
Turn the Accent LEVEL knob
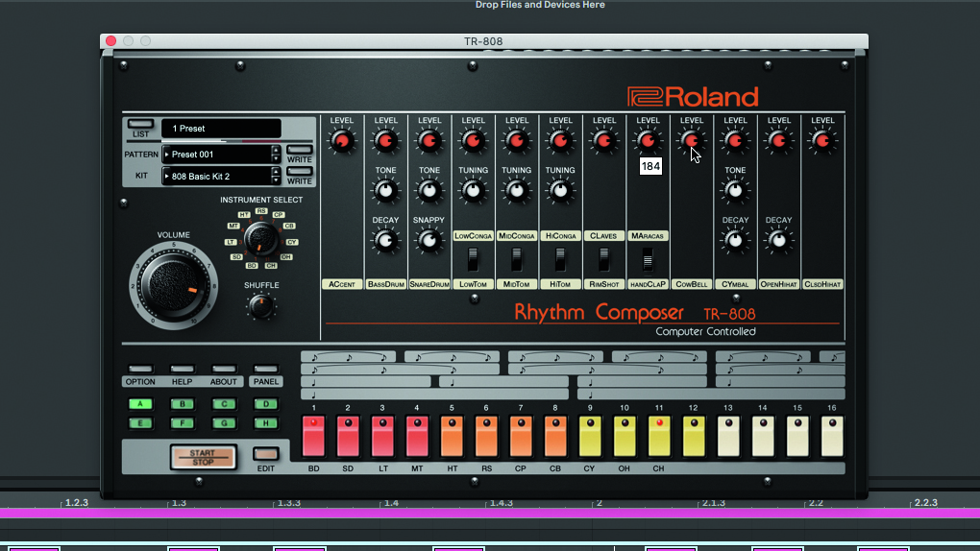pos(342,140)
